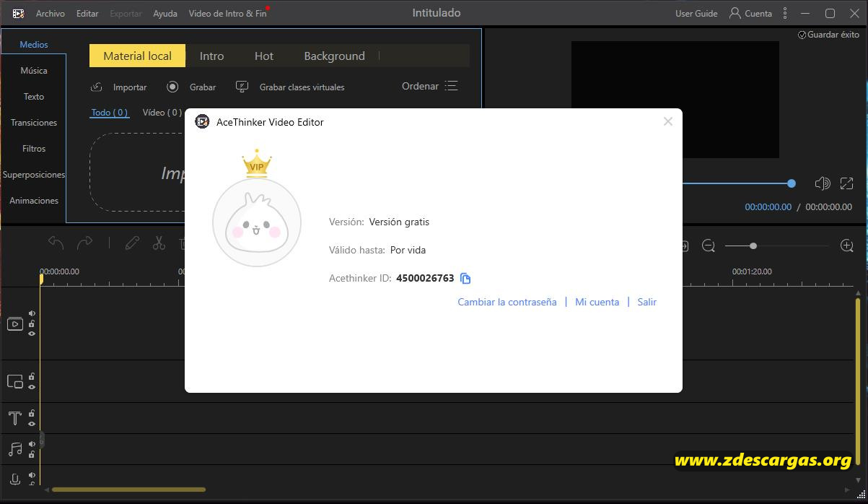The height and width of the screenshot is (504, 868).
Task: Toggle lock on the text track
Action: coord(32,414)
